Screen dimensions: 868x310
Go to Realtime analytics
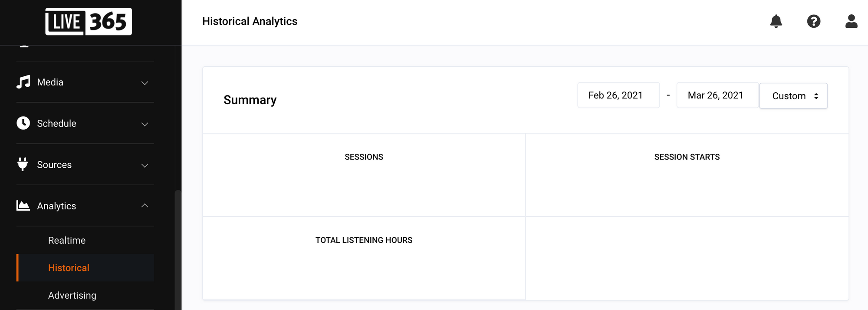pyautogui.click(x=67, y=240)
